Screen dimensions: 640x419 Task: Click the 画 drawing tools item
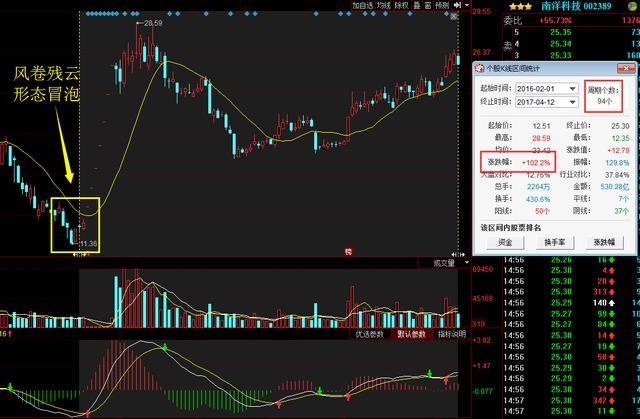click(x=428, y=5)
